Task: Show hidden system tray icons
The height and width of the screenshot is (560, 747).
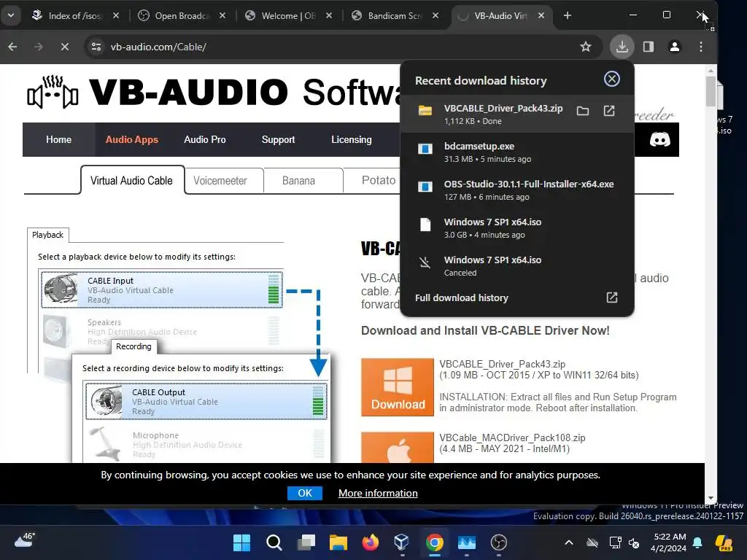Action: [569, 542]
